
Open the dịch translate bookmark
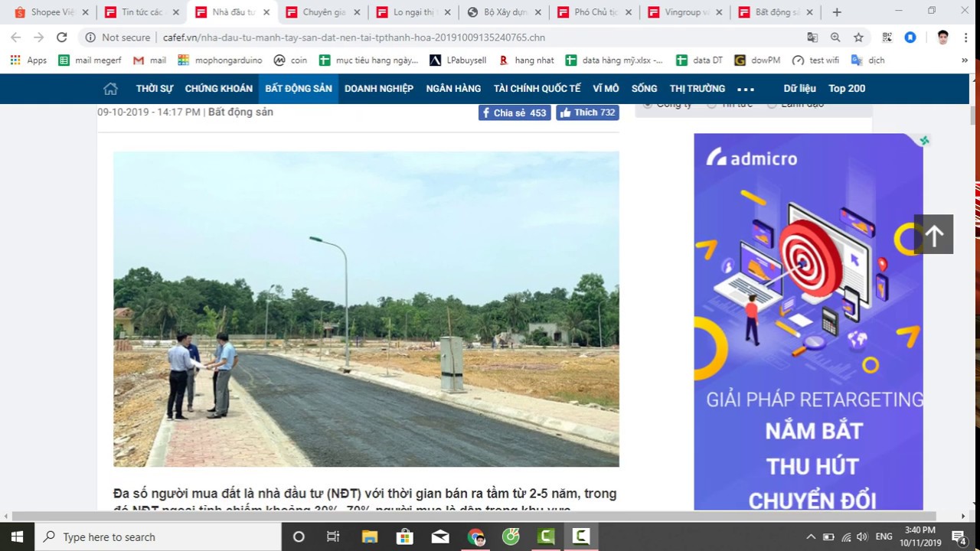click(x=867, y=60)
